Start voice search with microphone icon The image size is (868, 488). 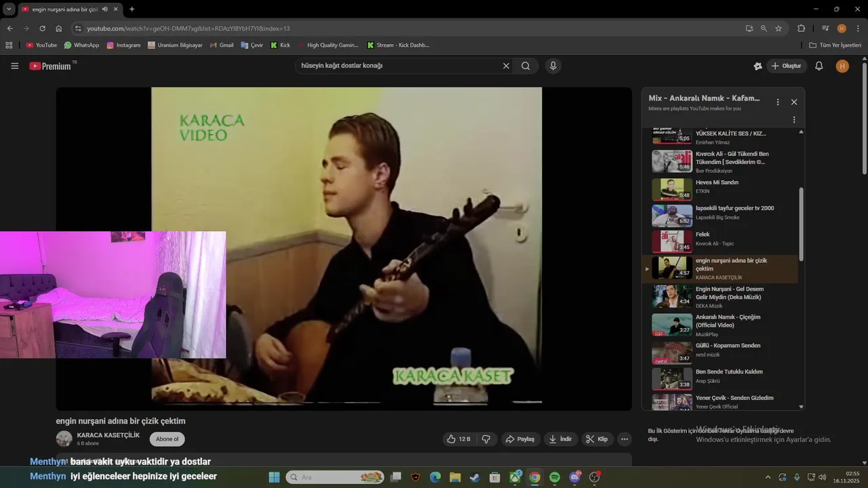coord(553,66)
